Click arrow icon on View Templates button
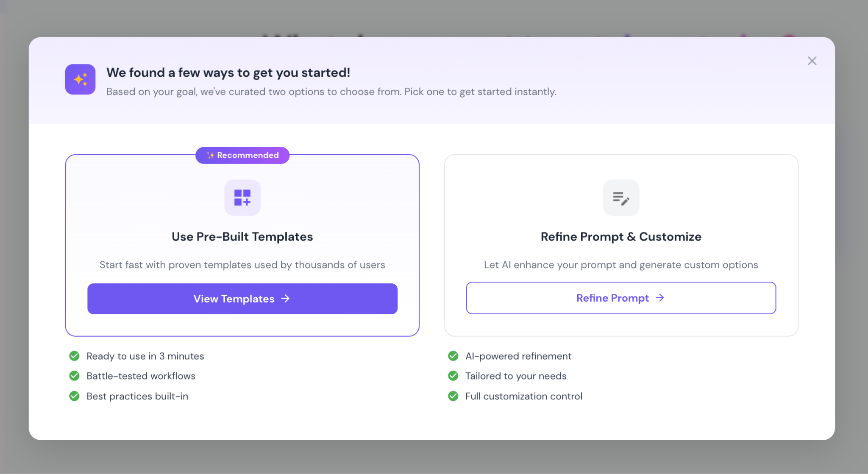 pyautogui.click(x=286, y=299)
